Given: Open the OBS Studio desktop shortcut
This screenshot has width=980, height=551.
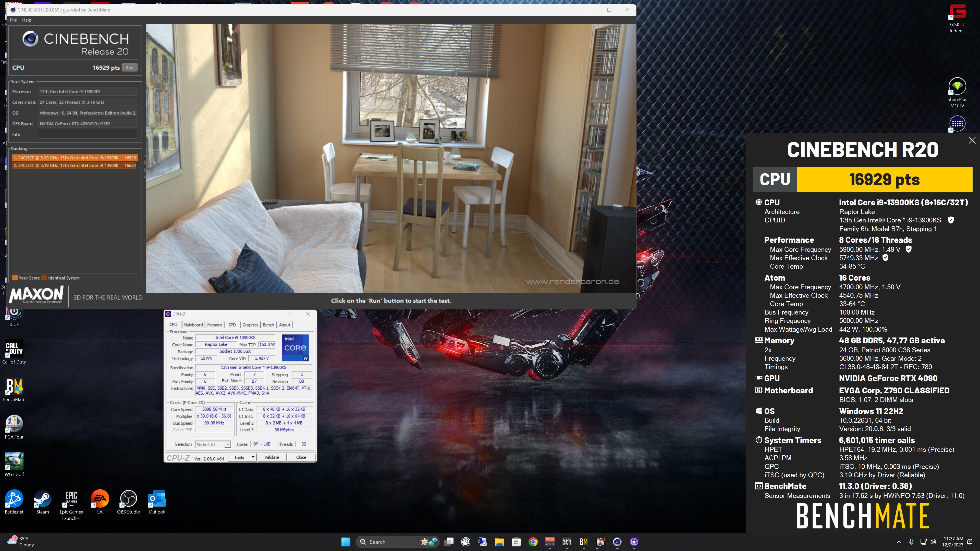Looking at the screenshot, I should coord(128,502).
